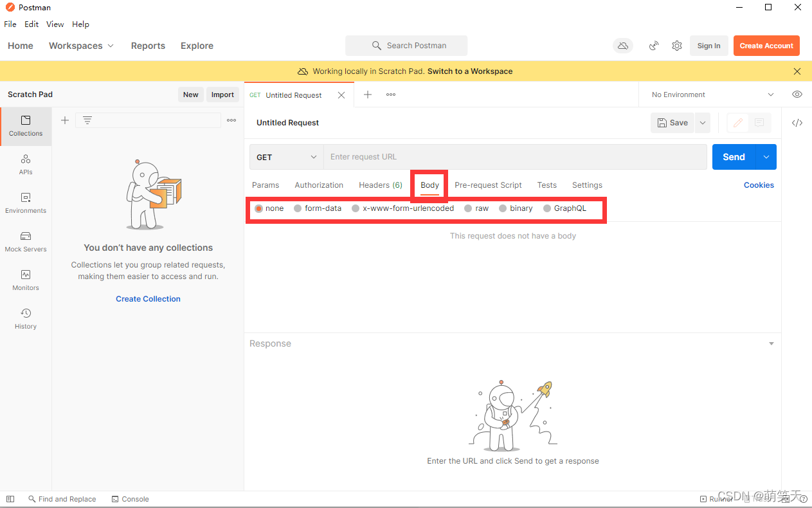Viewport: 812px width, 508px height.
Task: Click the pencil edit icon
Action: pyautogui.click(x=738, y=123)
